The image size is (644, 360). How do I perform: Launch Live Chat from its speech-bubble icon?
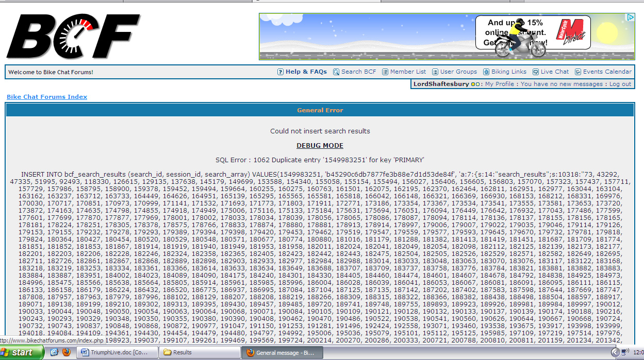tap(535, 72)
